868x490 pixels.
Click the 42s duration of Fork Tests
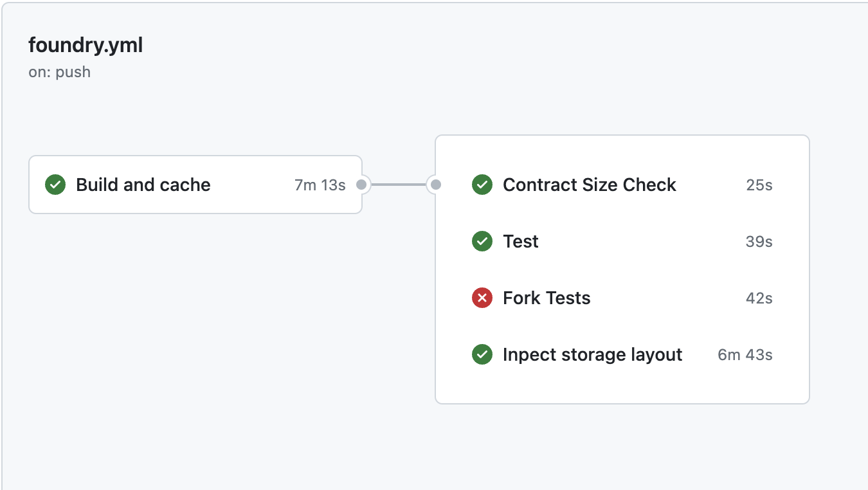pyautogui.click(x=759, y=298)
